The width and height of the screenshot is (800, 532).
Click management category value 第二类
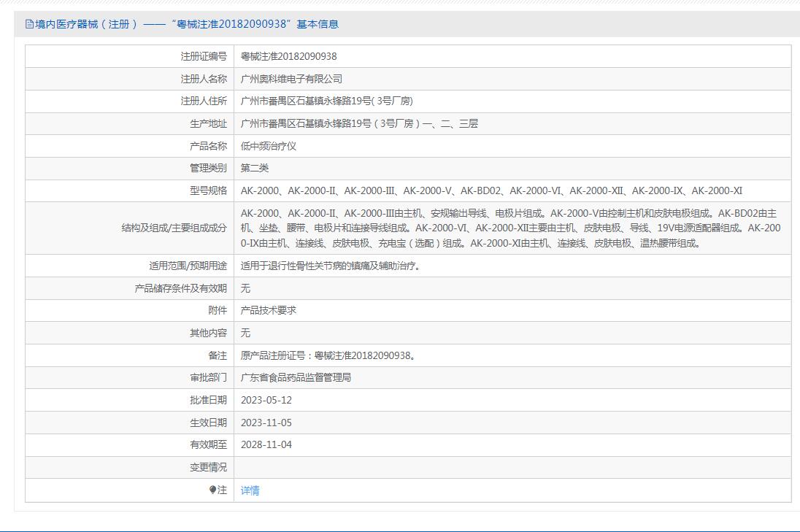(255, 168)
